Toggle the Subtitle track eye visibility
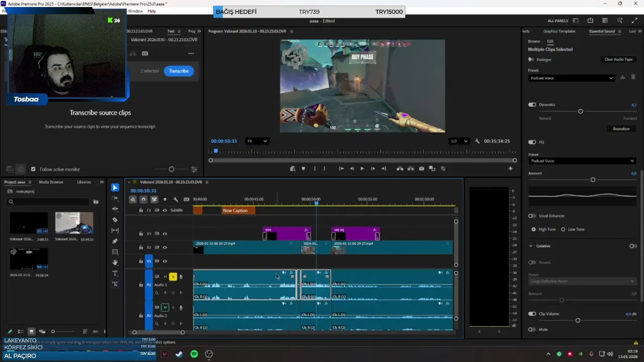Image resolution: width=644 pixels, height=362 pixels. [x=165, y=210]
